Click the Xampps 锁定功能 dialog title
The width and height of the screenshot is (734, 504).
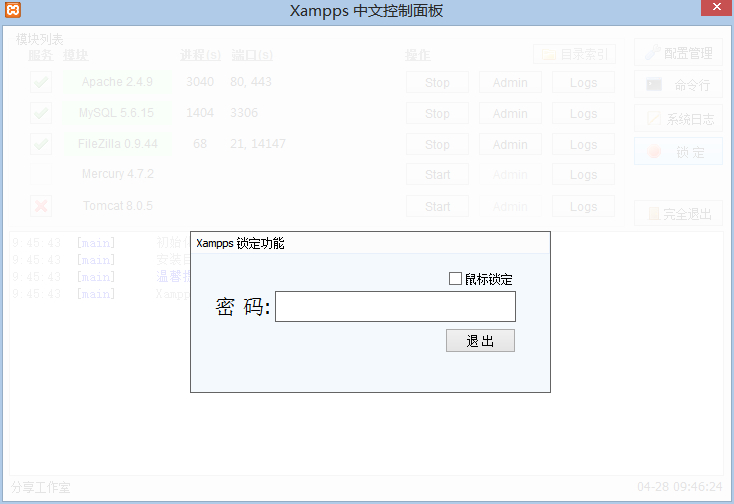point(240,243)
